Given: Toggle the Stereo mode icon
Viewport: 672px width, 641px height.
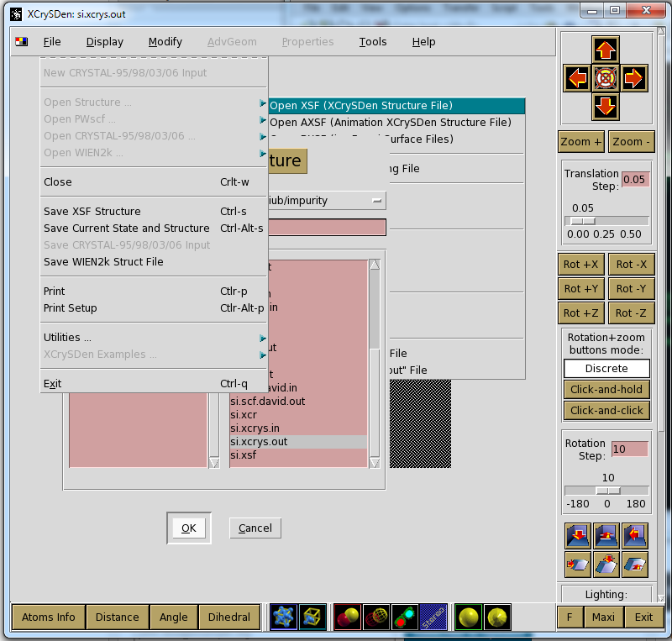Looking at the screenshot, I should coord(433,617).
